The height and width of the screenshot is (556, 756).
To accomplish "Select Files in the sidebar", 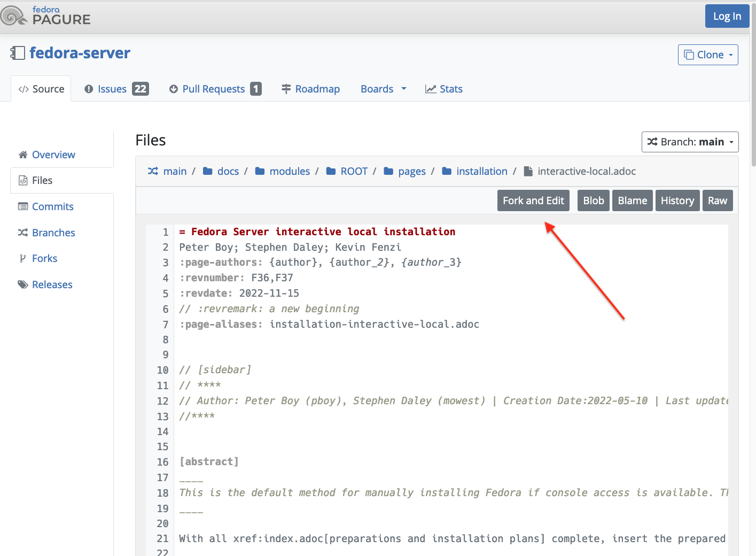I will tap(62, 181).
